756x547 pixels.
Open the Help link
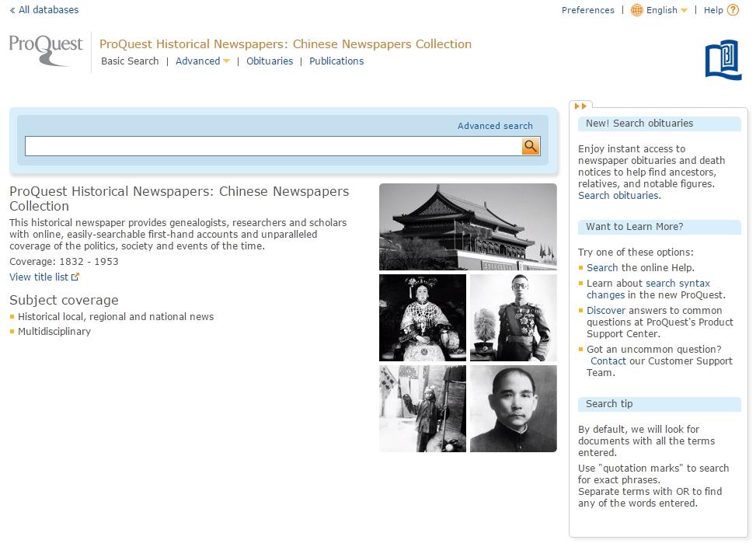(713, 10)
